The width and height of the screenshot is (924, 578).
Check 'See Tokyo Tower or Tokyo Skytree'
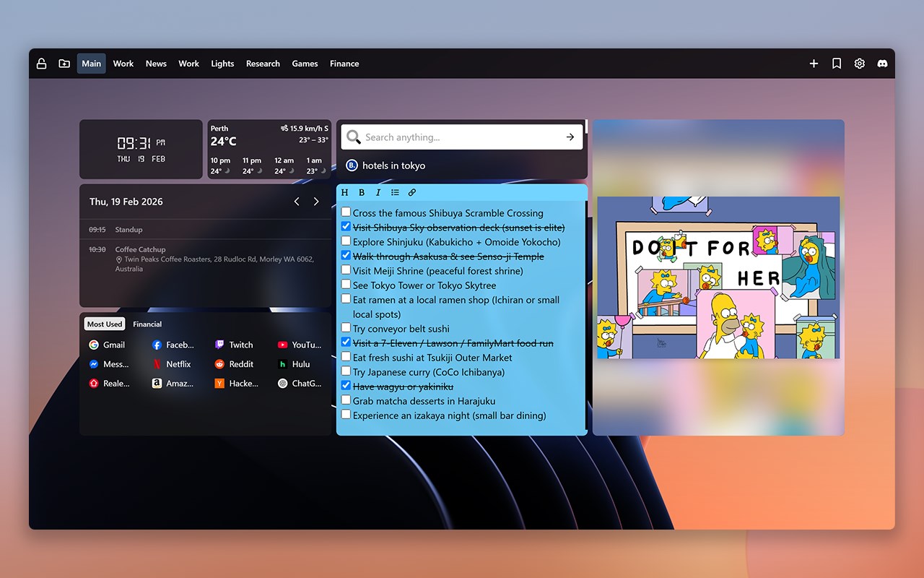pyautogui.click(x=346, y=285)
